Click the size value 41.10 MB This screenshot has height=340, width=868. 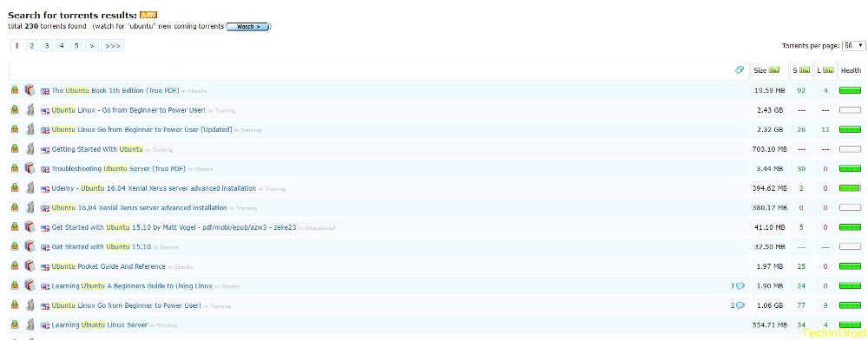(770, 227)
